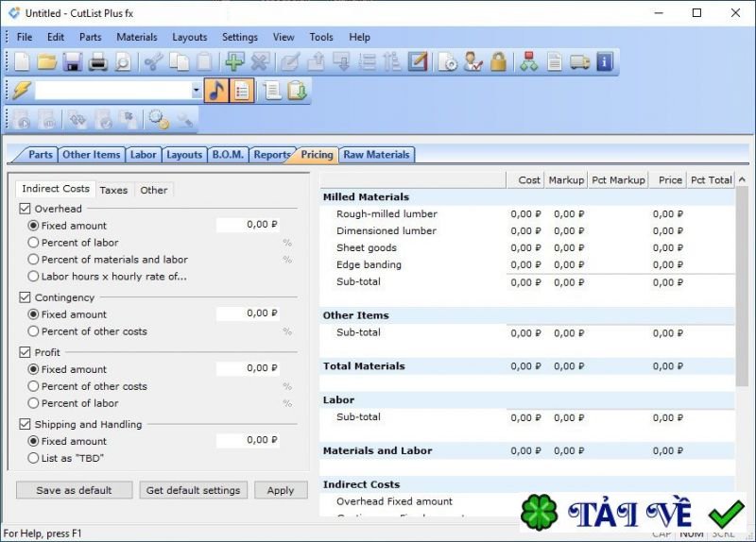This screenshot has height=542, width=756.
Task: Switch to the Raw Materials tab
Action: pyautogui.click(x=376, y=155)
